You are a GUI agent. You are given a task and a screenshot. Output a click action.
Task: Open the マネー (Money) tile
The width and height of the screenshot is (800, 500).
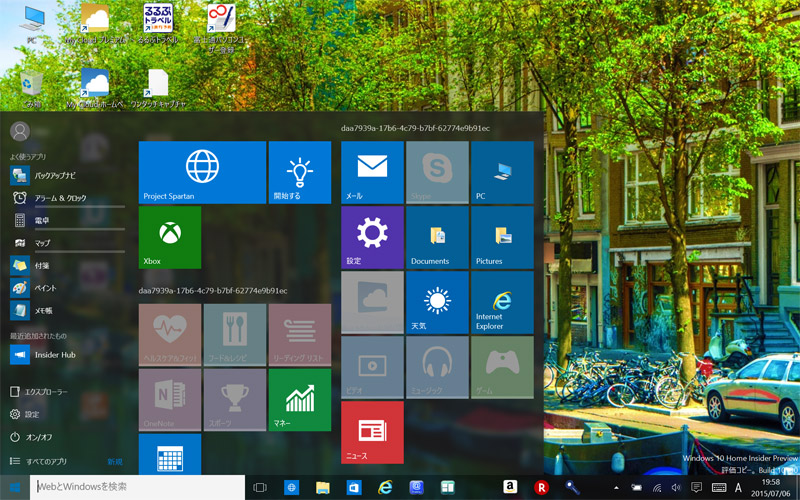coord(299,399)
